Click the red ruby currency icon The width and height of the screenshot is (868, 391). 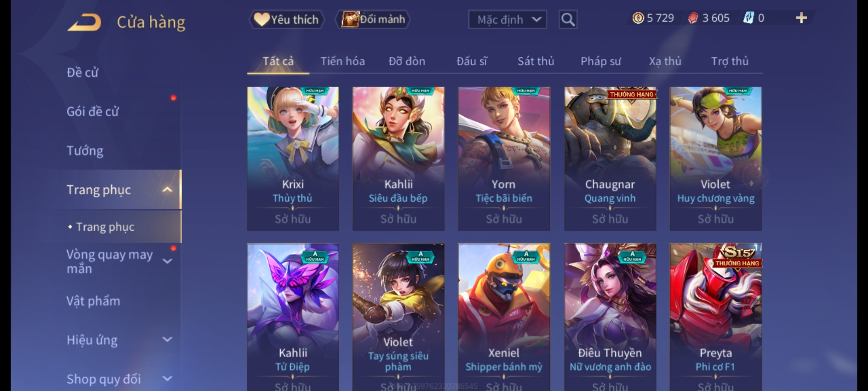693,18
